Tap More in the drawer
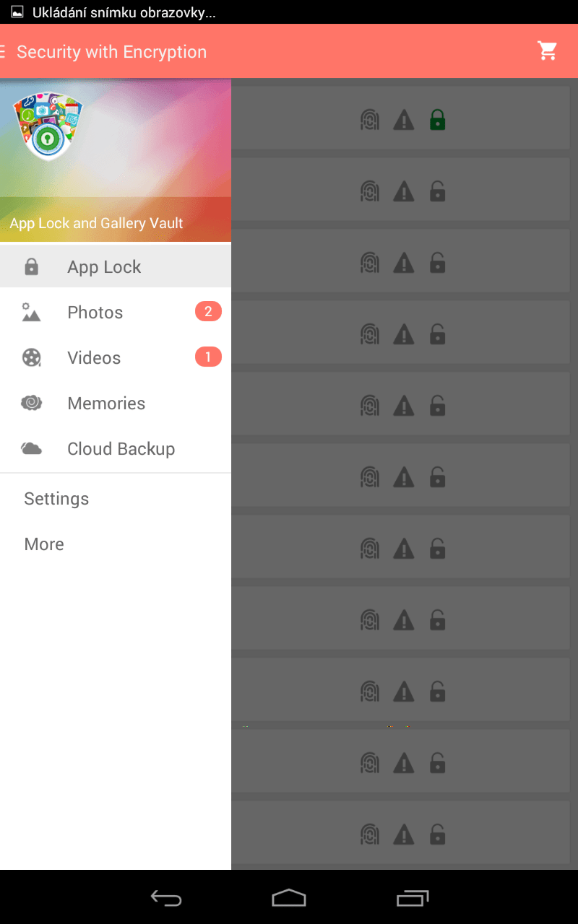 tap(116, 544)
